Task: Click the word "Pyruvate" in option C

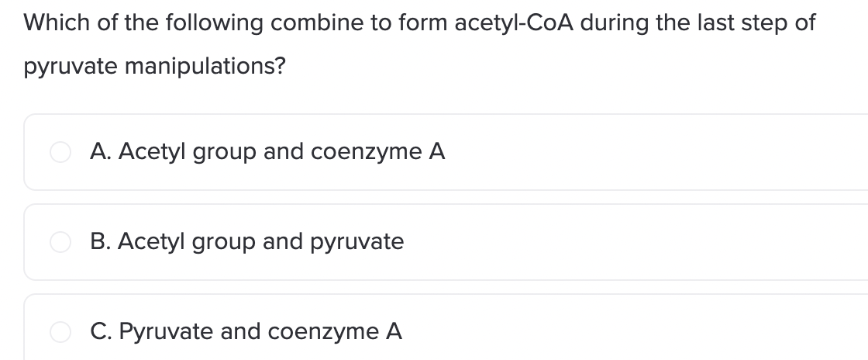Action: pos(166,332)
